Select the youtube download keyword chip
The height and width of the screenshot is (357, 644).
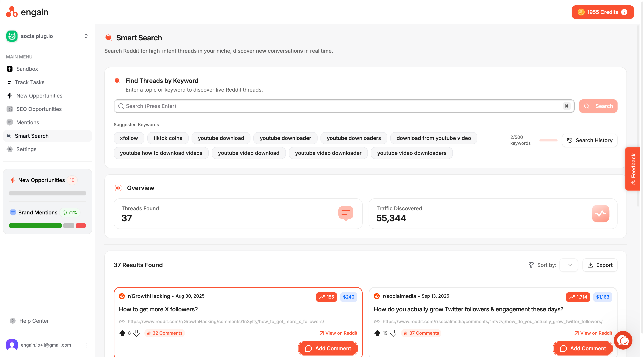(x=221, y=138)
